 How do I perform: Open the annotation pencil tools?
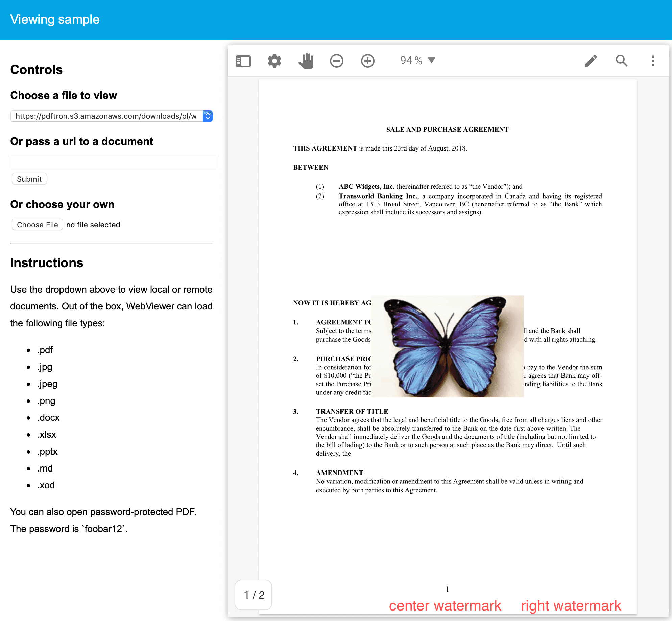point(591,61)
